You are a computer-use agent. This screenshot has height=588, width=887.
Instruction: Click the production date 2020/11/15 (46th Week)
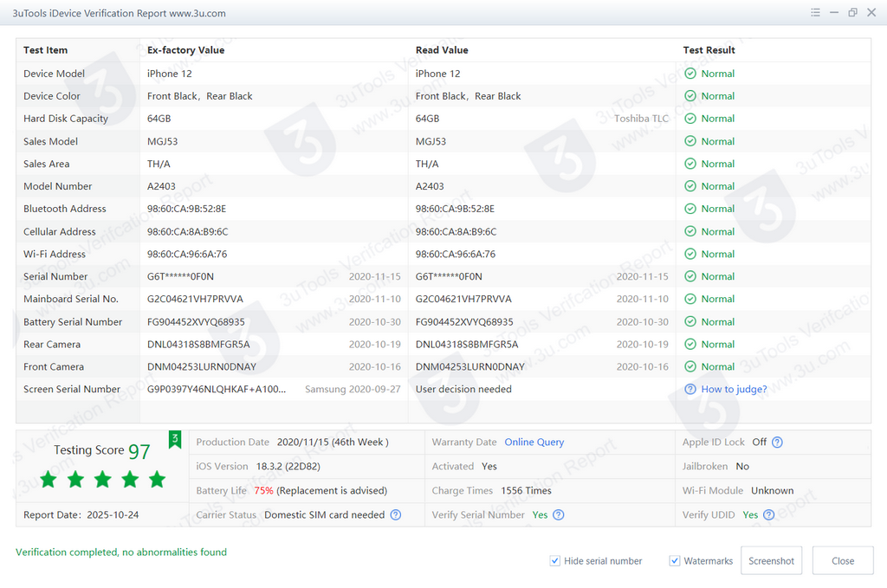click(333, 443)
